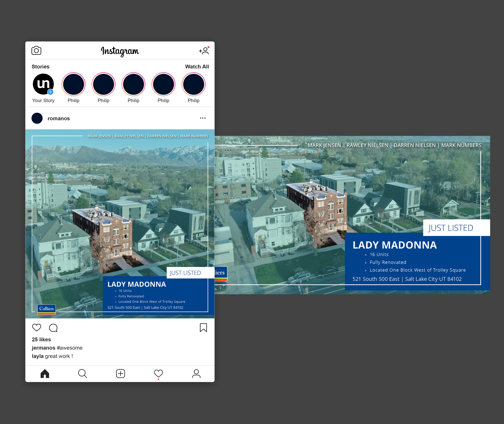Open romanos profile username
Screen dimensions: 504x424
tap(59, 118)
